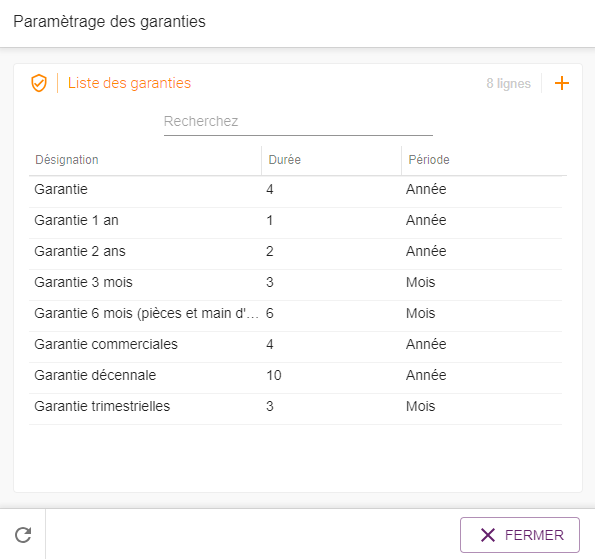
Task: Click the orange shield checkmark icon
Action: (x=39, y=83)
